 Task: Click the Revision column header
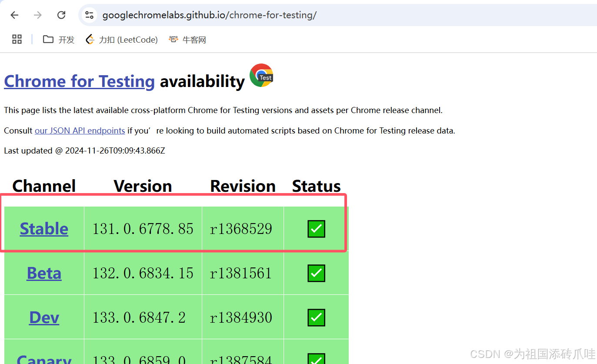point(243,186)
